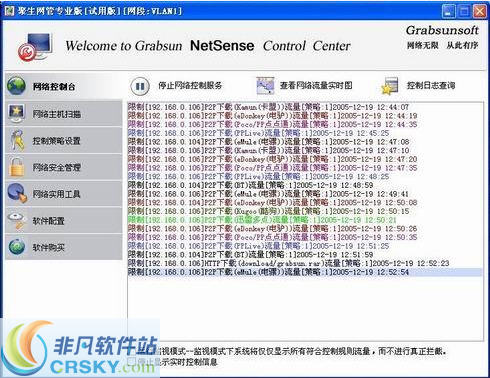
Task: Click the title bar application icon
Action: tap(9, 11)
